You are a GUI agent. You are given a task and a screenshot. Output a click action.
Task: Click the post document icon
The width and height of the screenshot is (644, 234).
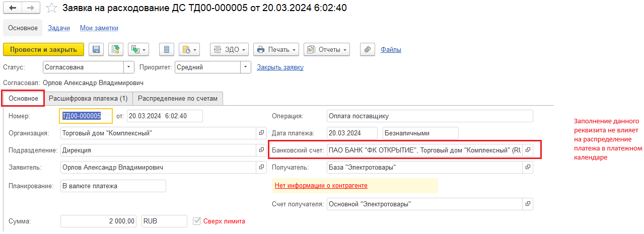point(116,49)
